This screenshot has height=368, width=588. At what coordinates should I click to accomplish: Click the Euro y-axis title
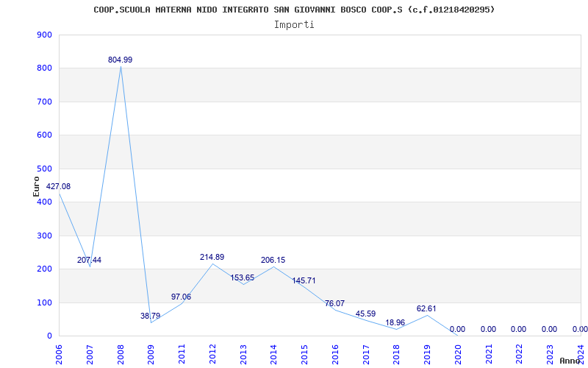click(x=36, y=186)
